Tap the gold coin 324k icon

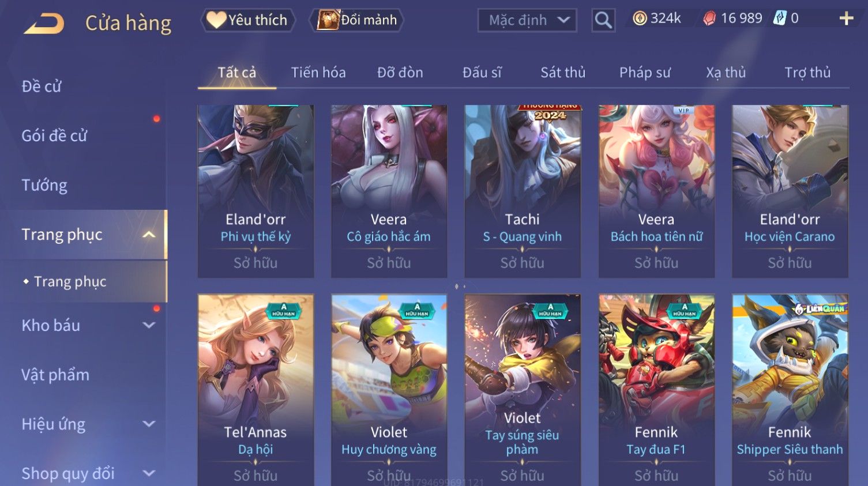coord(640,18)
